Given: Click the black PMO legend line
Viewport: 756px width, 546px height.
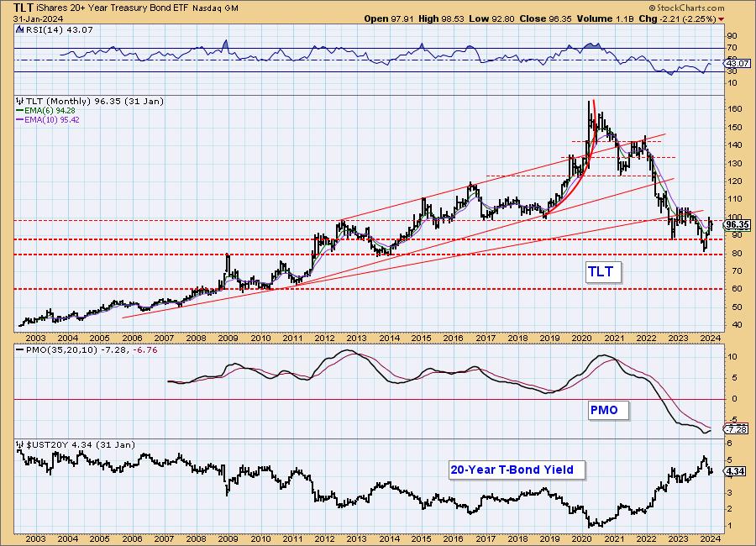Looking at the screenshot, I should point(19,350).
